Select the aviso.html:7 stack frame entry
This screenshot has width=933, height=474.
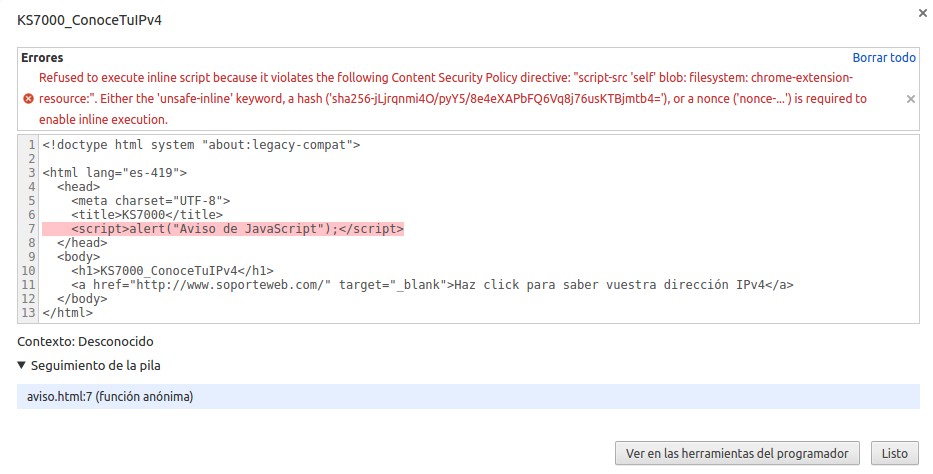coord(110,397)
